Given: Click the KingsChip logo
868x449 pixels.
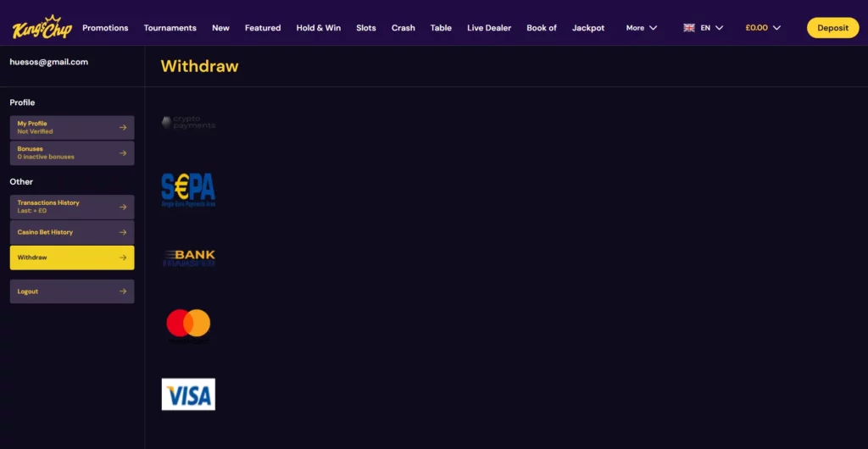Looking at the screenshot, I should pyautogui.click(x=42, y=27).
